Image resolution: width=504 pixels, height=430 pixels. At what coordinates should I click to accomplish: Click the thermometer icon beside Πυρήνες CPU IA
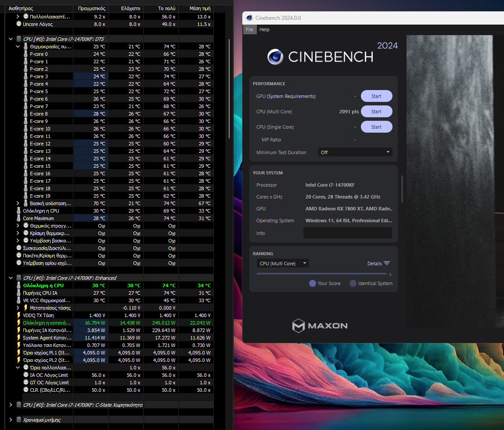[x=18, y=293]
